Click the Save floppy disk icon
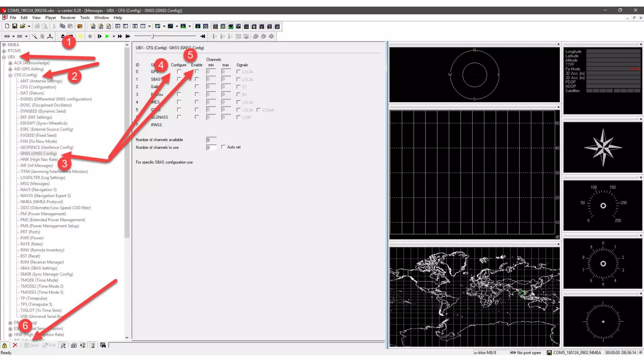644x362 pixels. tap(15, 26)
